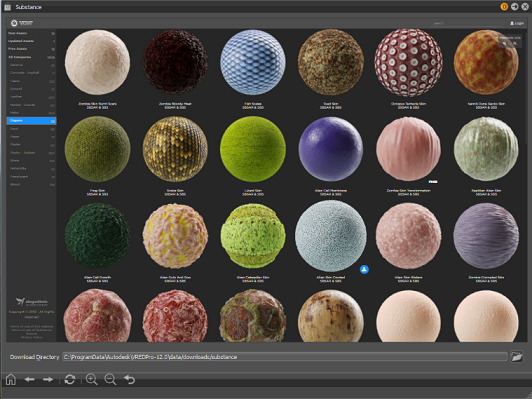Zoom out with the magnifier minus icon
This screenshot has width=532, height=399.
(x=110, y=379)
